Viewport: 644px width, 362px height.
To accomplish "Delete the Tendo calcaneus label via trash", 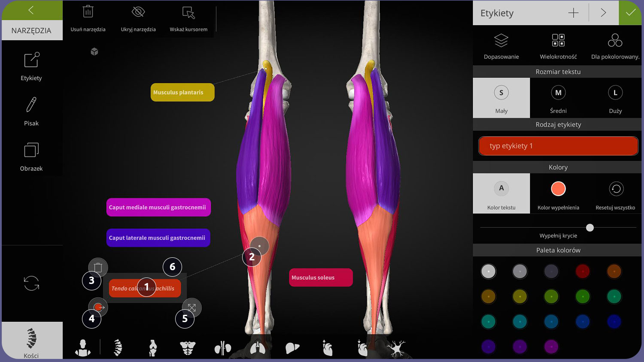I will point(98,267).
